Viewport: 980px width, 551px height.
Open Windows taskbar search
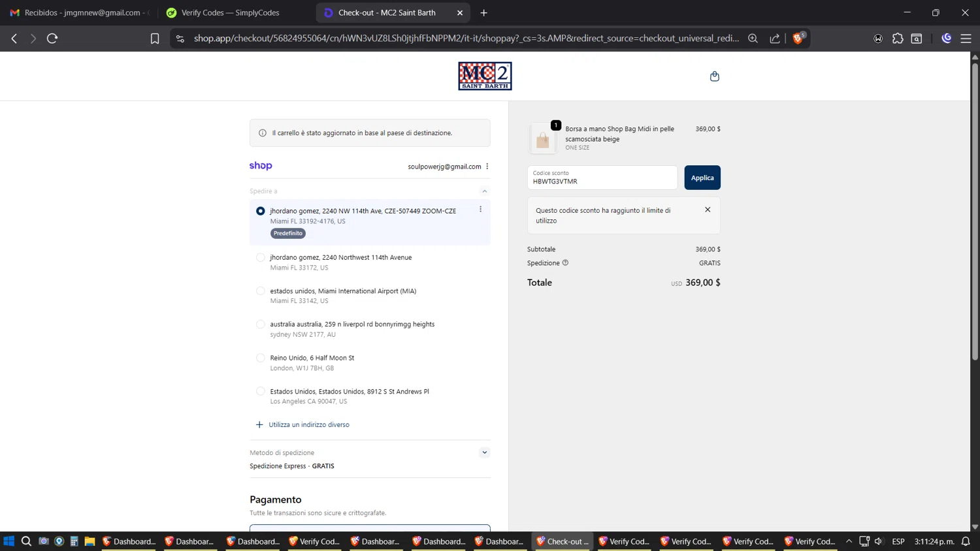coord(26,541)
